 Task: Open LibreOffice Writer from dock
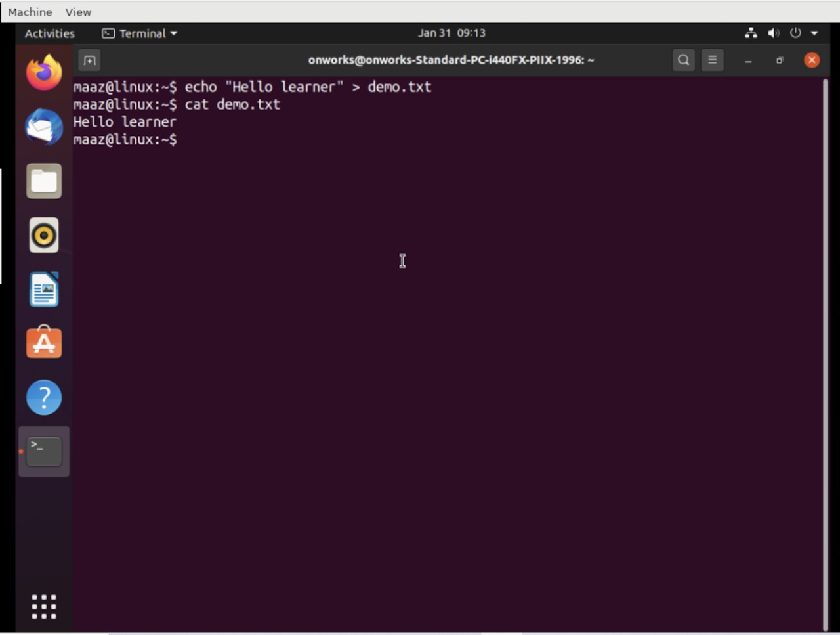pyautogui.click(x=44, y=290)
